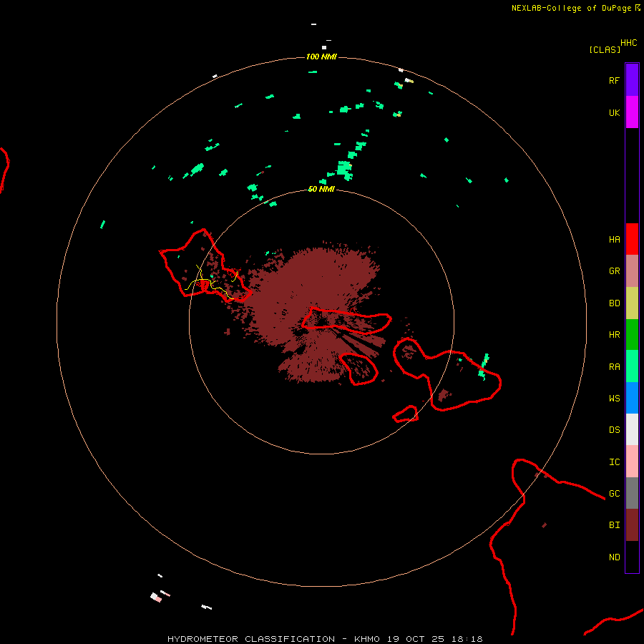Click the DS white legend block
This screenshot has width=644, height=644.
tap(632, 429)
